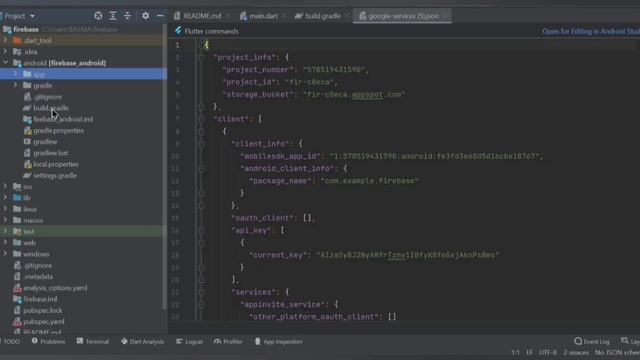This screenshot has height=360, width=640.
Task: Click the Expand All icon in Project panel
Action: click(x=113, y=16)
